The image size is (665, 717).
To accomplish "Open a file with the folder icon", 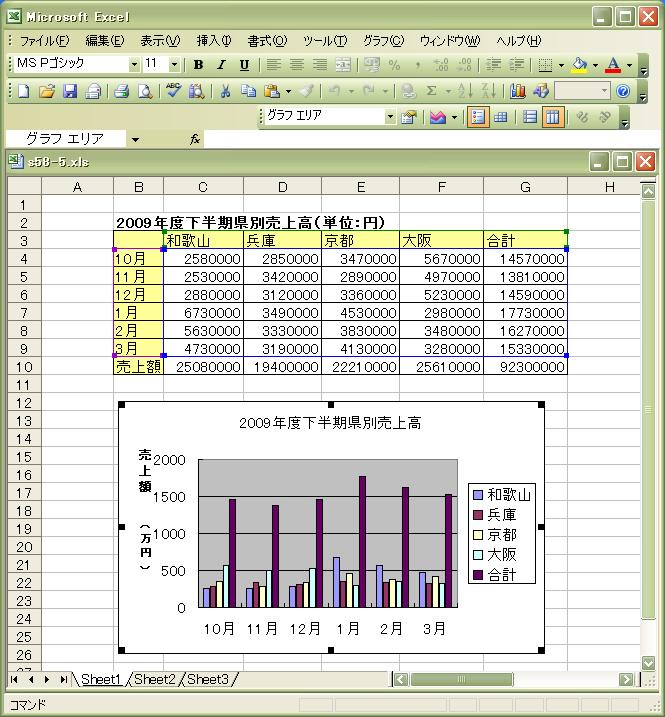I will 46,91.
